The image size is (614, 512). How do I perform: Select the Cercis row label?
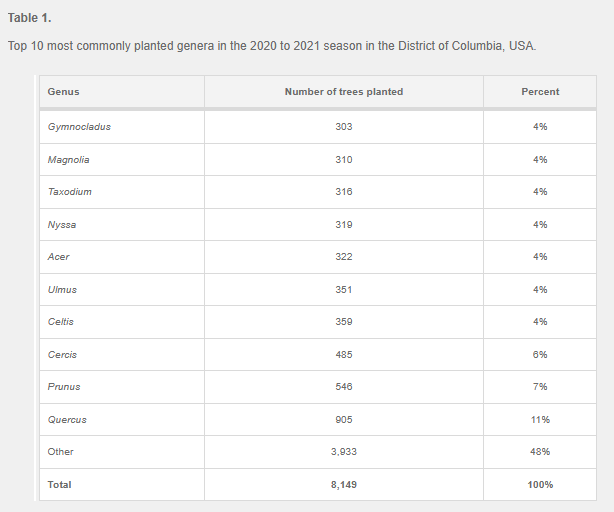click(x=62, y=355)
